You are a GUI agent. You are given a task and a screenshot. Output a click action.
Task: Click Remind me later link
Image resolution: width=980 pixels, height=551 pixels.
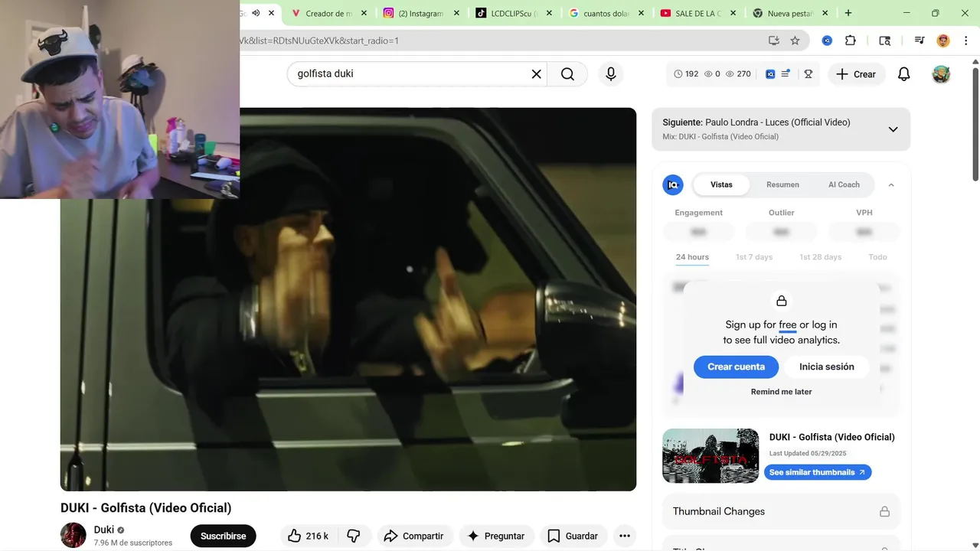(781, 392)
